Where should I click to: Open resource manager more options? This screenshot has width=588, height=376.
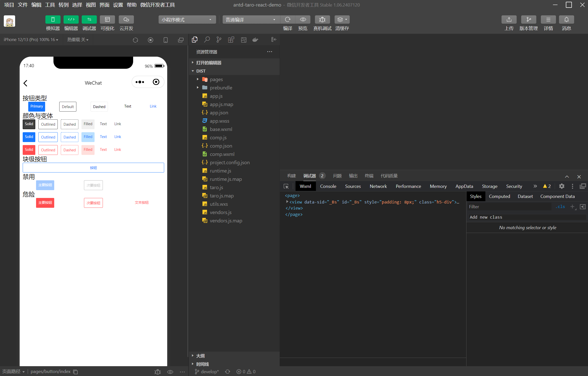270,52
